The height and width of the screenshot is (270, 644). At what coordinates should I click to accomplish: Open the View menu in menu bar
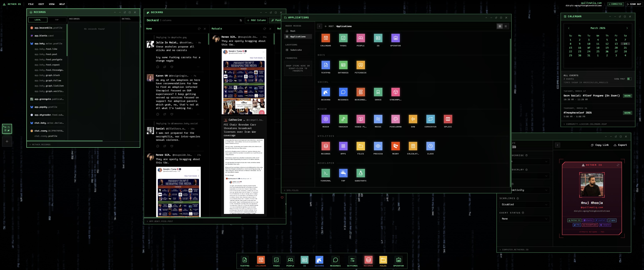[x=52, y=4]
